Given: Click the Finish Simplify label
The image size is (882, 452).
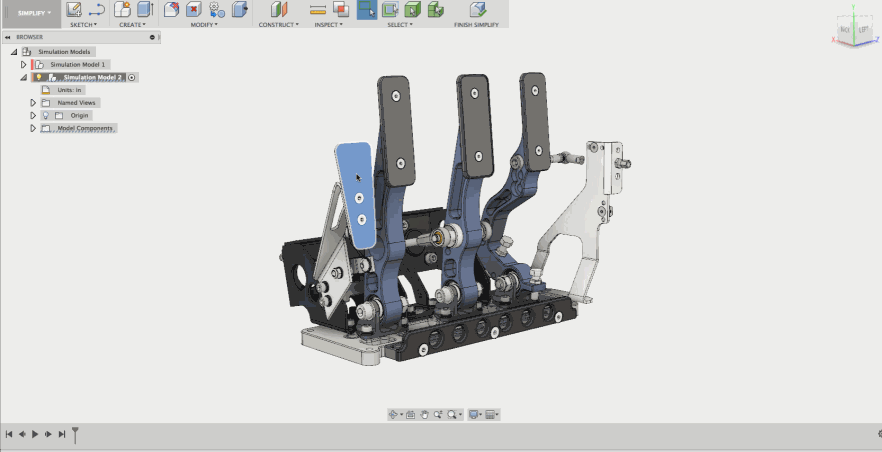Looking at the screenshot, I should (x=476, y=25).
